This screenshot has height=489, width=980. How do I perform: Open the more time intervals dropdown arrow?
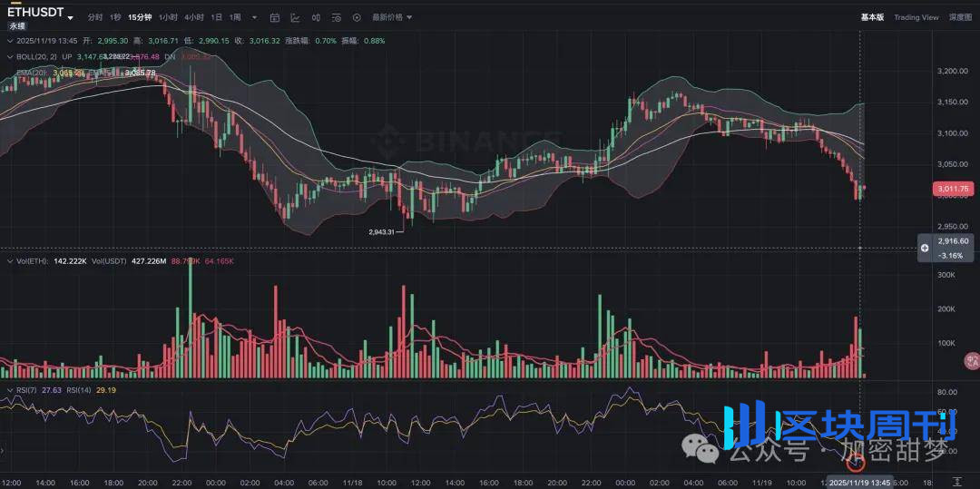point(254,17)
